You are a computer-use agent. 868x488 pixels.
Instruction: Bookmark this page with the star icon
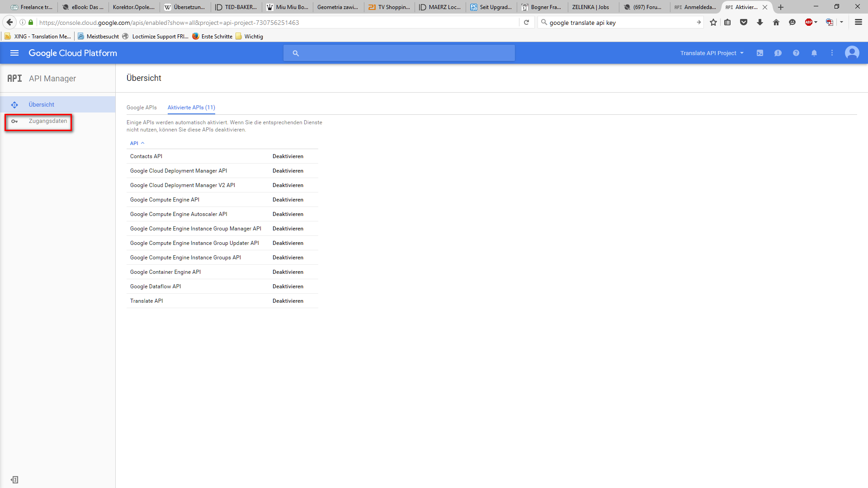click(x=713, y=22)
